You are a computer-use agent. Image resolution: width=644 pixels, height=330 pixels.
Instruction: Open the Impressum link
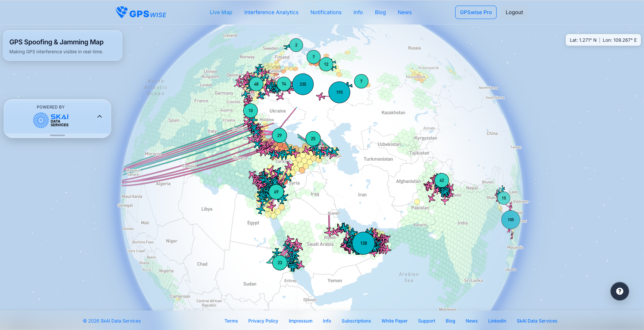300,321
